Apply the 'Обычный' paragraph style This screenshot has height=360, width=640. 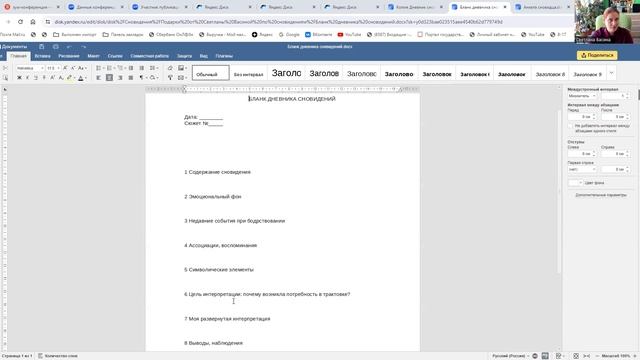[x=211, y=73]
